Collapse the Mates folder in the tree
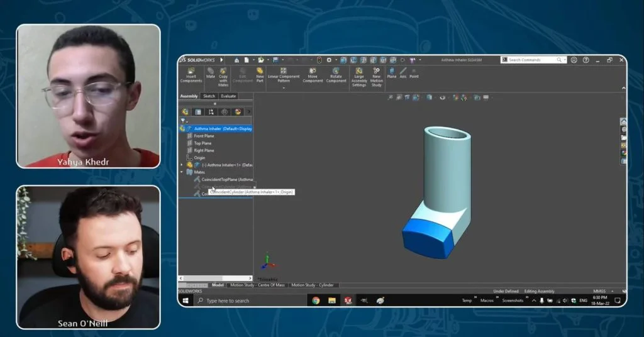The image size is (644, 337). coord(182,172)
